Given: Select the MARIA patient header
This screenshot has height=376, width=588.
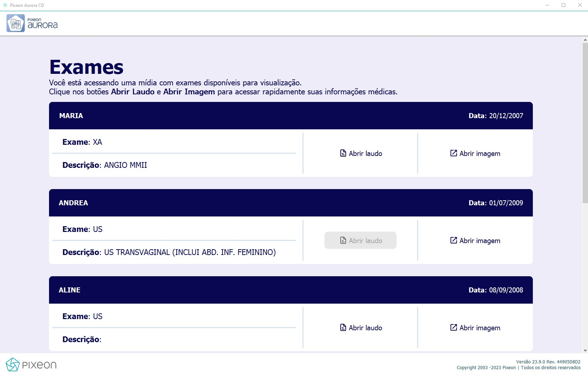Looking at the screenshot, I should 291,116.
